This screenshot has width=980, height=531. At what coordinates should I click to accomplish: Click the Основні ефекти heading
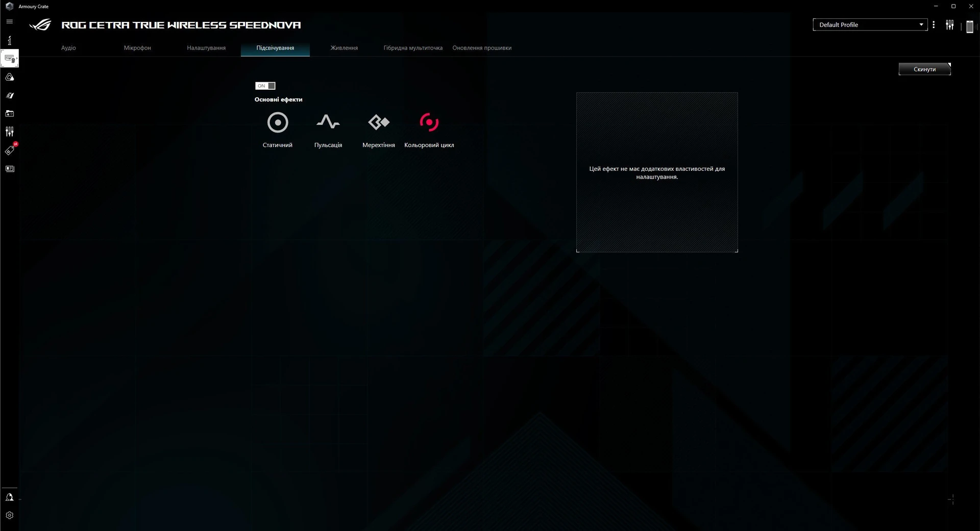coord(278,99)
